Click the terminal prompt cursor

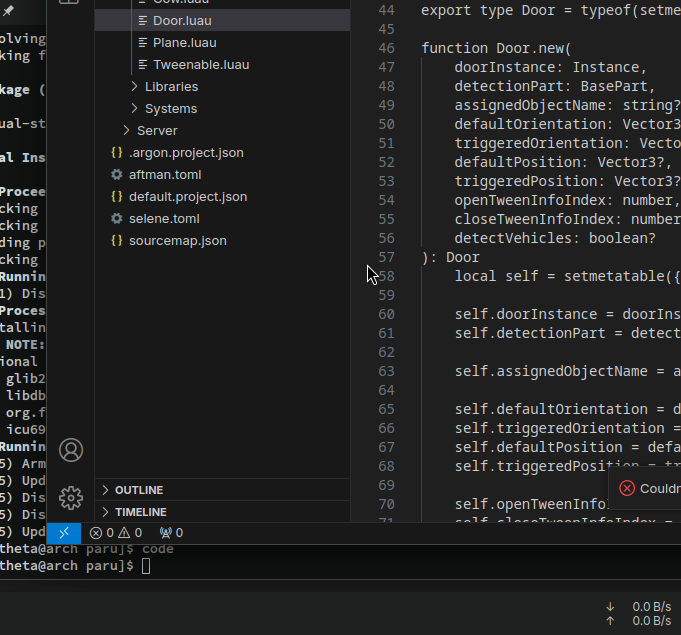pyautogui.click(x=146, y=566)
